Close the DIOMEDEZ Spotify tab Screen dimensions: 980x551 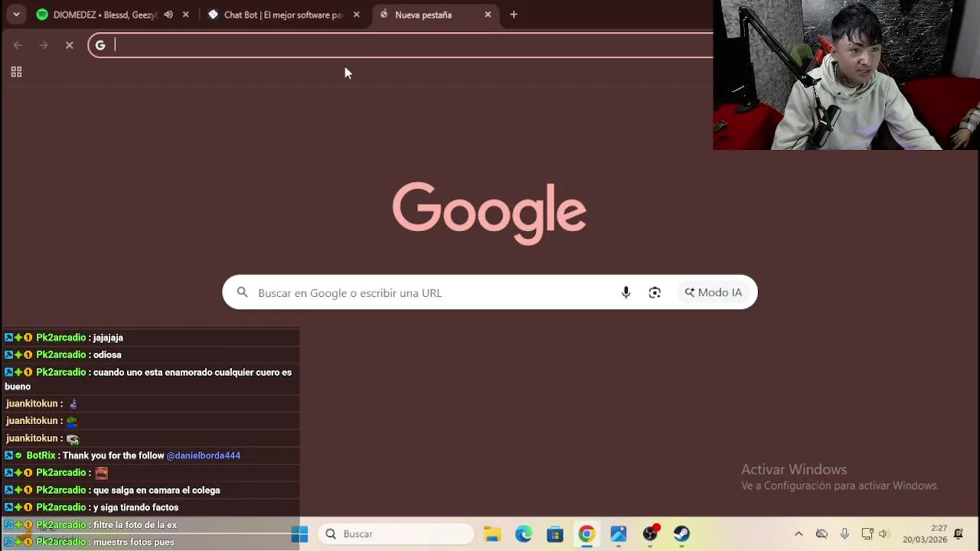185,15
